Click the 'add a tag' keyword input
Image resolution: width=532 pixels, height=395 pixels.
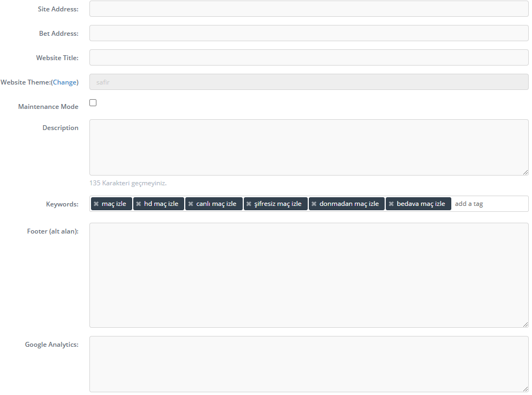click(x=488, y=204)
